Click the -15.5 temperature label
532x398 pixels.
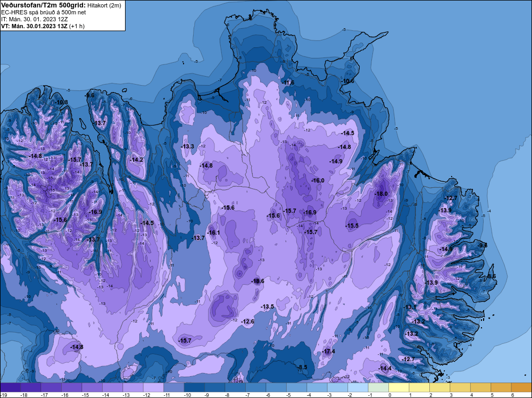click(352, 226)
